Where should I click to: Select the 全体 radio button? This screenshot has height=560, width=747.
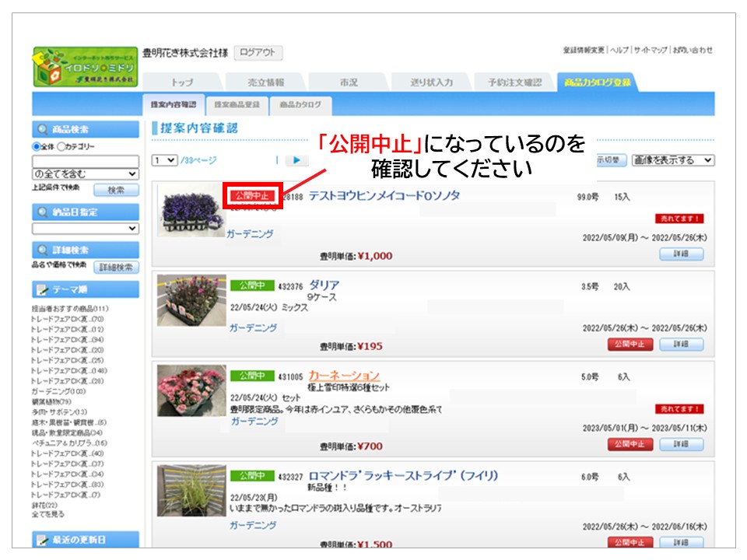pyautogui.click(x=37, y=147)
